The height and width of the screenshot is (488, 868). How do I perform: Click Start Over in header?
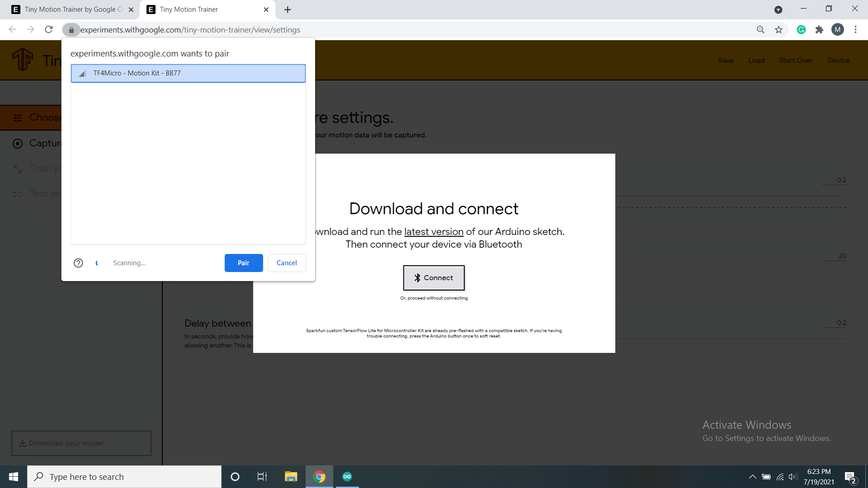click(796, 61)
